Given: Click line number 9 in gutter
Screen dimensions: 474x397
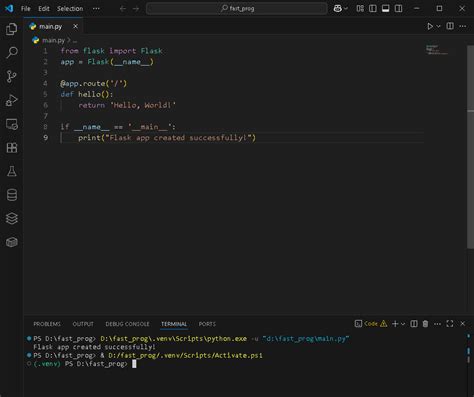Looking at the screenshot, I should point(46,138).
